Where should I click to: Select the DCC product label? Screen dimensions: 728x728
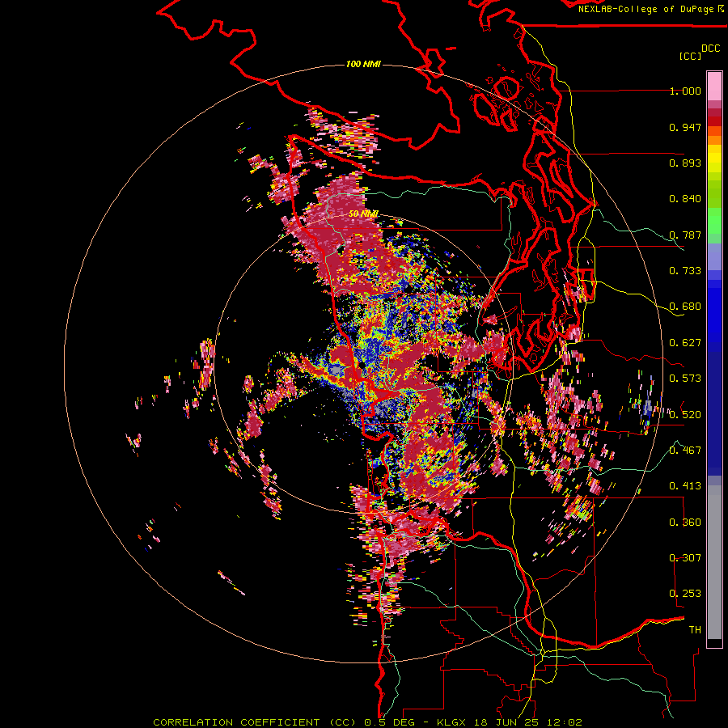coord(710,49)
